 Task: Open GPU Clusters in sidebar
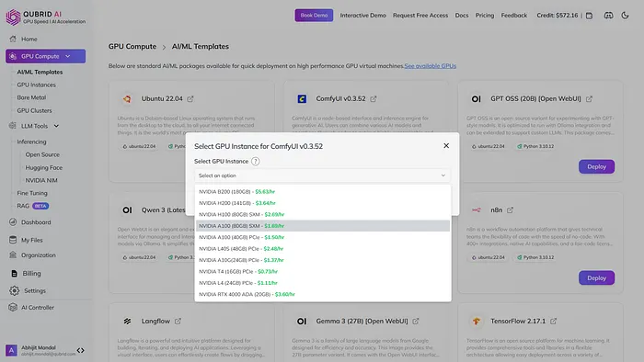pyautogui.click(x=35, y=110)
